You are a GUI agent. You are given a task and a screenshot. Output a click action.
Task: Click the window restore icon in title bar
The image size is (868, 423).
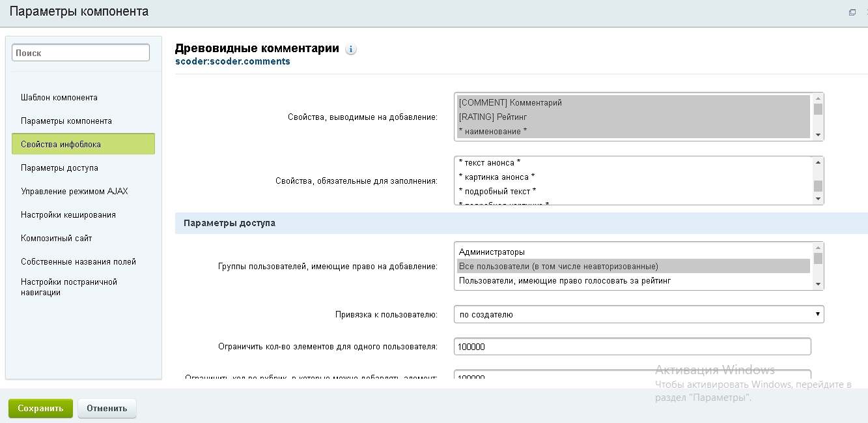point(852,12)
